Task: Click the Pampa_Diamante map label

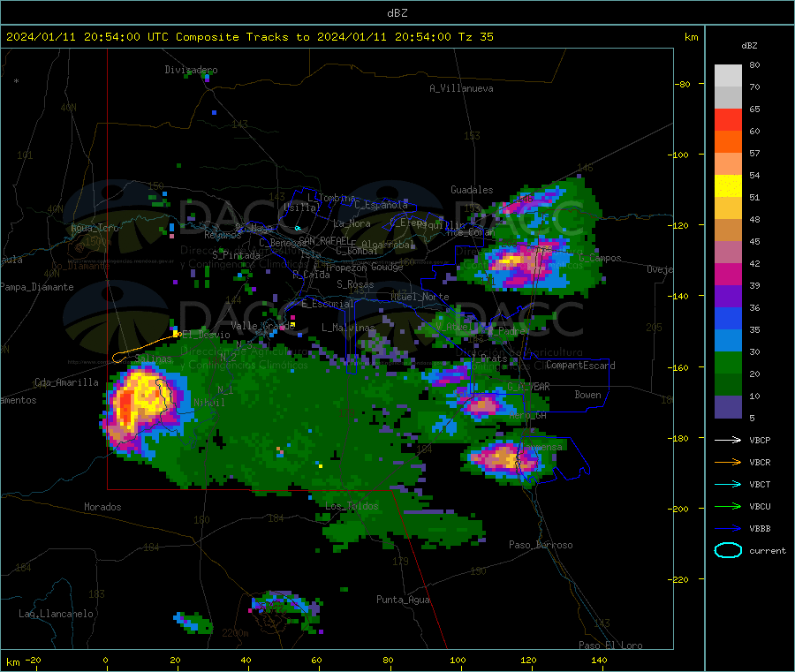Action: click(36, 287)
